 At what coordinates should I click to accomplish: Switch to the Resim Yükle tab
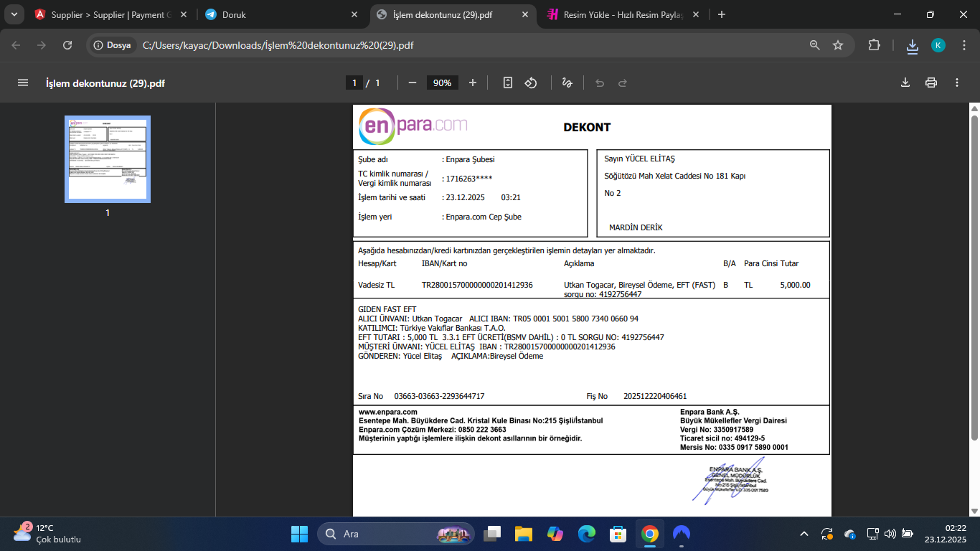pyautogui.click(x=623, y=14)
